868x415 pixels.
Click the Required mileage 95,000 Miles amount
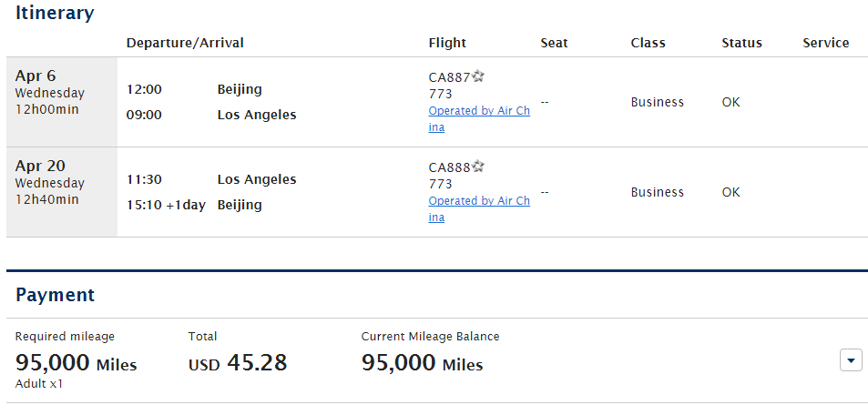76,363
